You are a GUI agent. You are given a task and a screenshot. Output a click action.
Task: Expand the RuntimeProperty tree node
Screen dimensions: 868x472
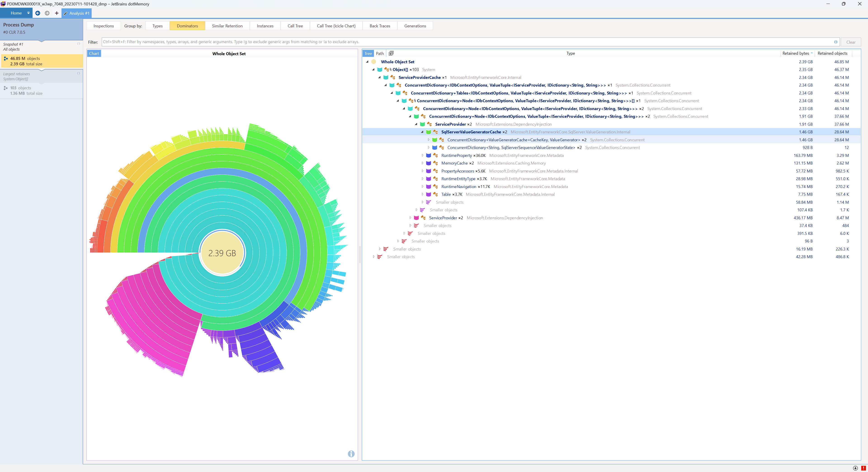[x=423, y=155]
